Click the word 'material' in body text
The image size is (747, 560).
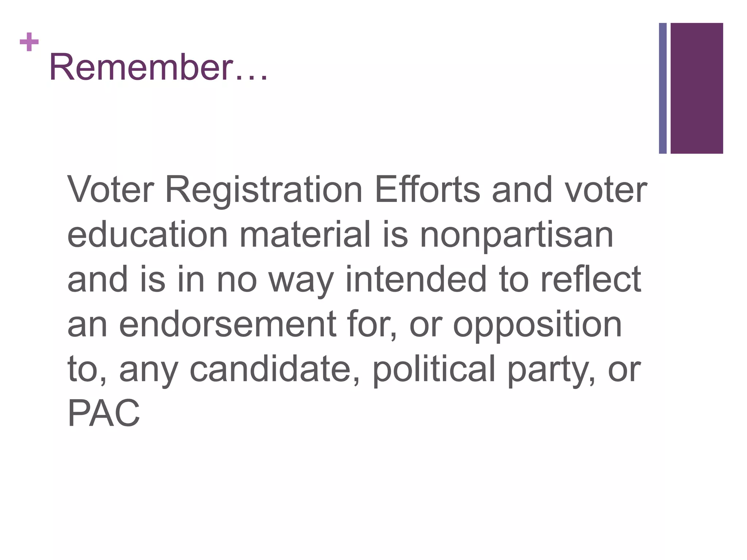(305, 234)
